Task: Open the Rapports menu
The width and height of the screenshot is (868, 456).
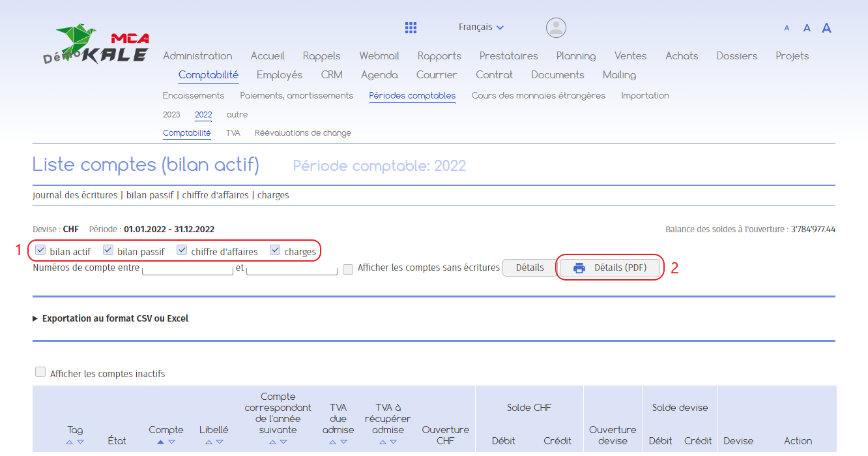Action: coord(439,56)
